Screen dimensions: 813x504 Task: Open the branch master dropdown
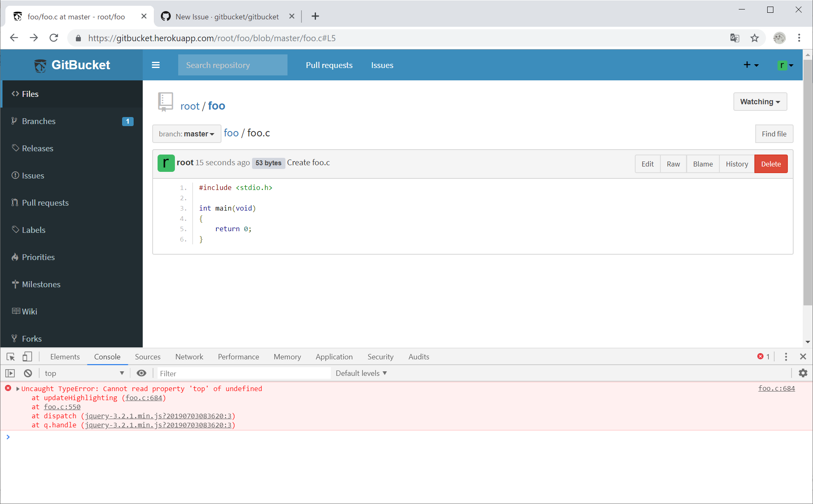186,134
